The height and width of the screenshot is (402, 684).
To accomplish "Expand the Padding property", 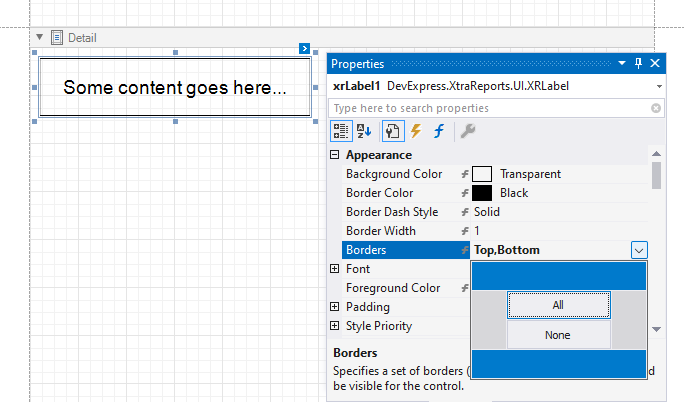I will 335,307.
